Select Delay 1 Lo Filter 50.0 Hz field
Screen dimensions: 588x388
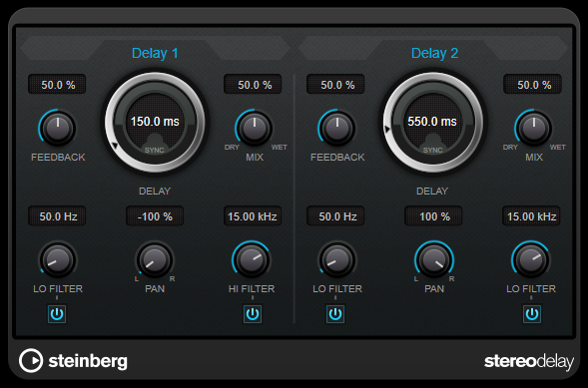[57, 216]
